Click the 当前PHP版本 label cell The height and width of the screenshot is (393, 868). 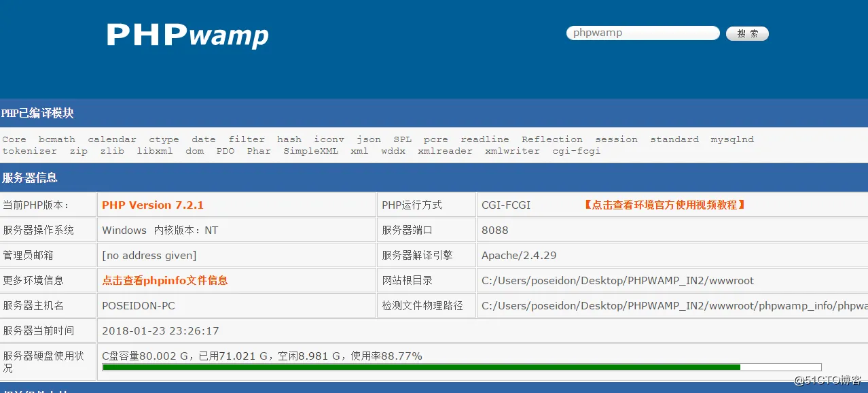click(x=48, y=205)
